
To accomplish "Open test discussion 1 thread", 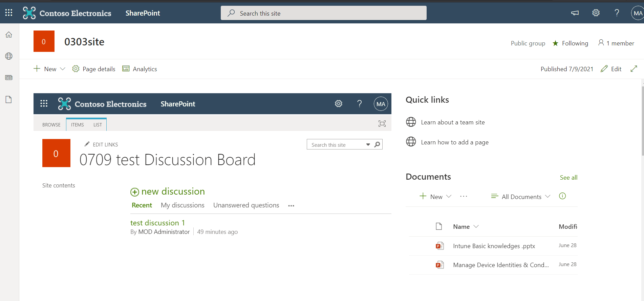I will tap(158, 223).
